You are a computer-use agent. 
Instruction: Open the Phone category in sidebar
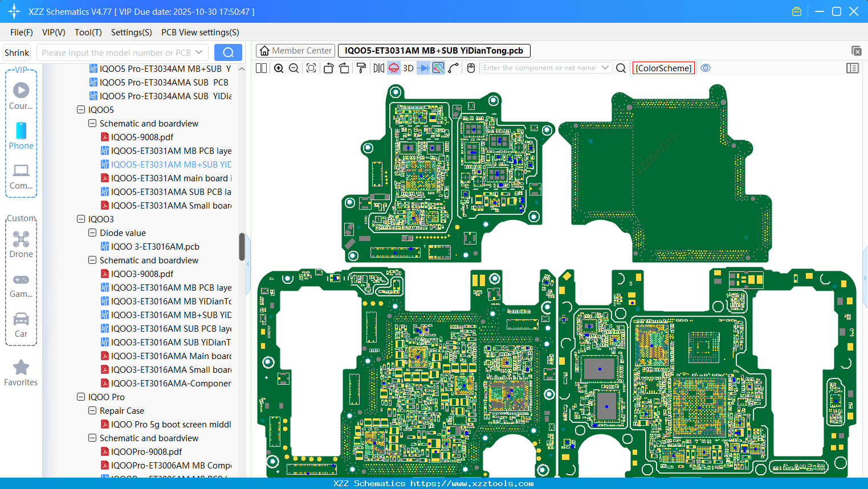click(x=21, y=136)
